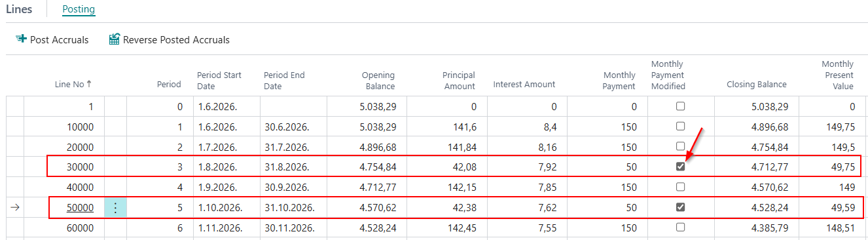Screen dimensions: 868x240
Task: Sort by the Period column header
Action: [169, 84]
